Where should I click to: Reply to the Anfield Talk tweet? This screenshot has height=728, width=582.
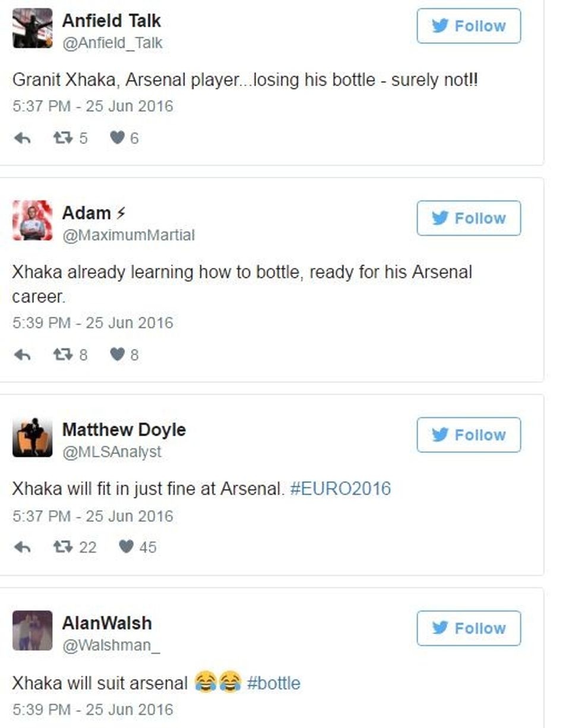click(22, 138)
